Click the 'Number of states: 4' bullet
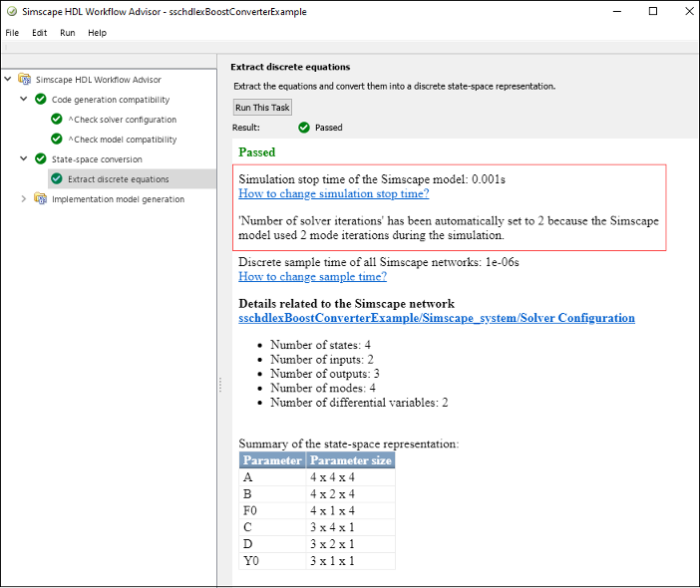 [320, 345]
